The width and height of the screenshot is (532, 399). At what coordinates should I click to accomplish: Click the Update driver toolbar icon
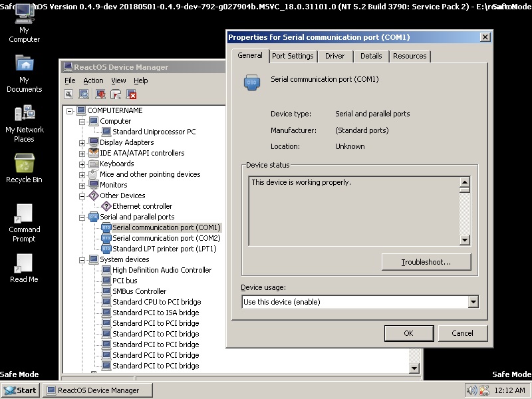[x=100, y=94]
